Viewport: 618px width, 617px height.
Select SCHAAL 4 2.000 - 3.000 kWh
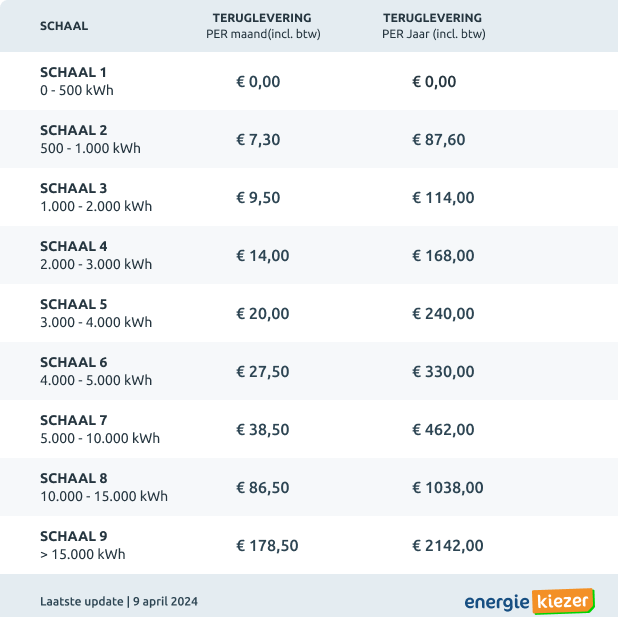(x=96, y=255)
